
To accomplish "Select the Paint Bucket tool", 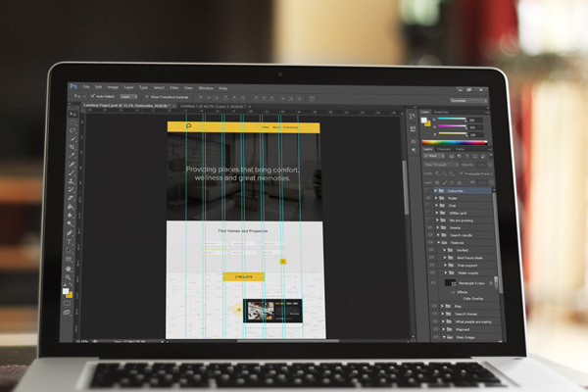I will pyautogui.click(x=71, y=207).
